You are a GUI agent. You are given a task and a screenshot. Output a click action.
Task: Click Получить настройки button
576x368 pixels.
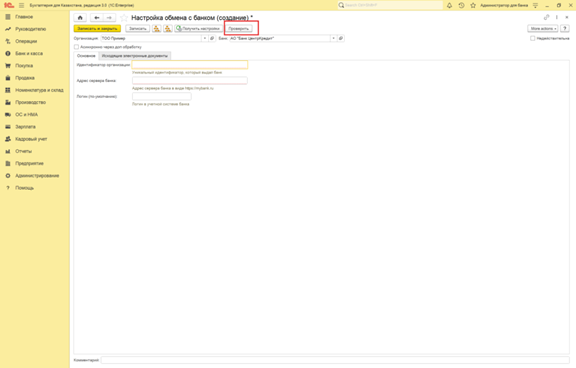point(199,29)
